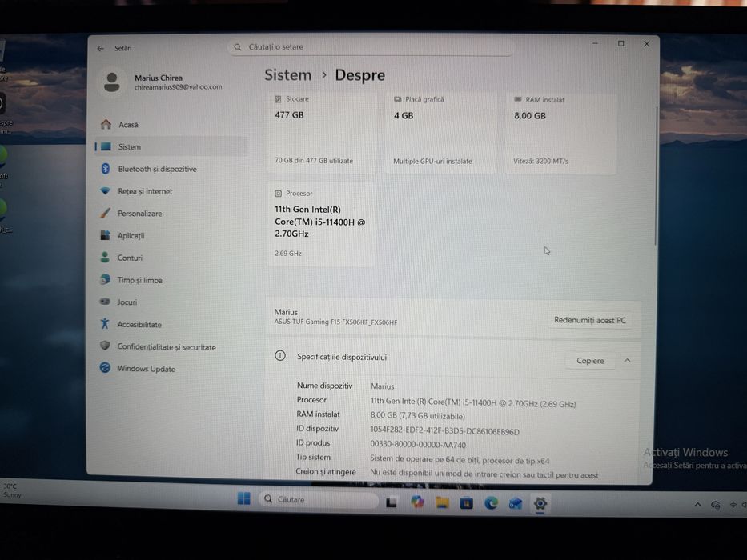Image resolution: width=747 pixels, height=560 pixels.
Task: Click the Acasă house icon
Action: tap(106, 124)
